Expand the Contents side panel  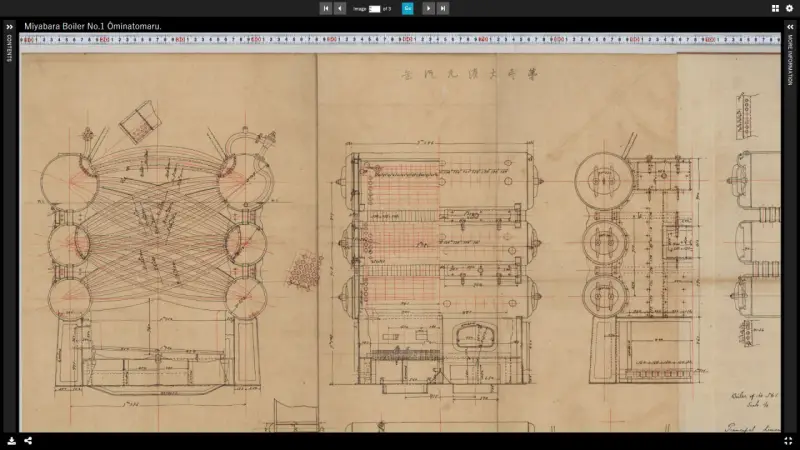pos(9,27)
